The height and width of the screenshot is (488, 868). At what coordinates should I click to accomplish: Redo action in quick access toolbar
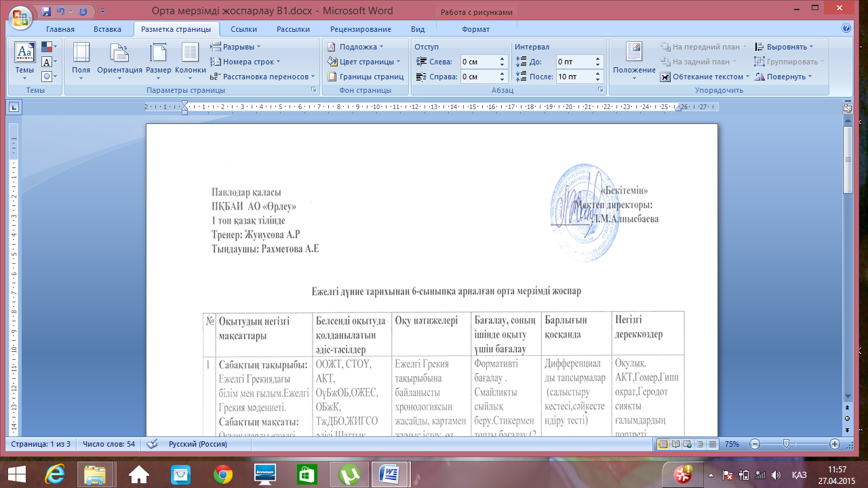tap(83, 12)
